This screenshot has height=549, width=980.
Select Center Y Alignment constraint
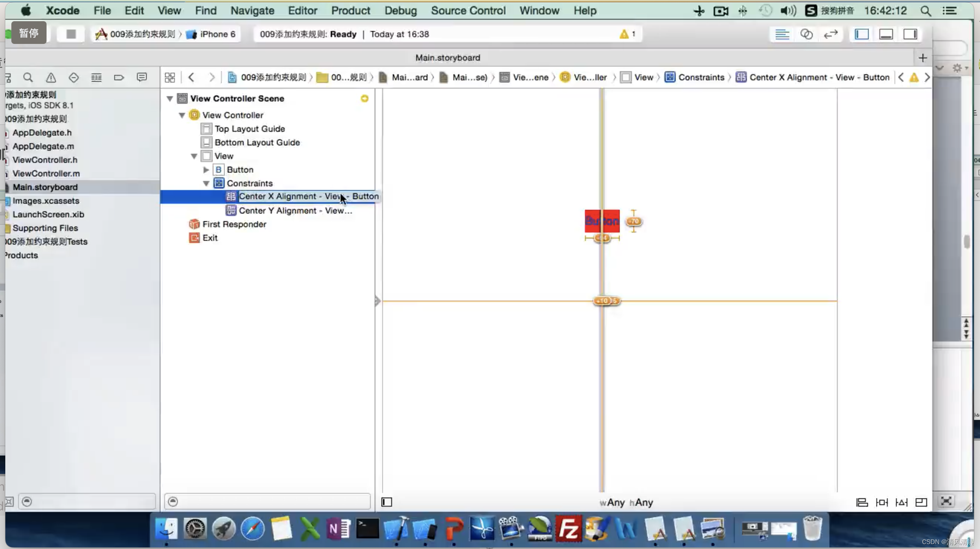pyautogui.click(x=295, y=210)
